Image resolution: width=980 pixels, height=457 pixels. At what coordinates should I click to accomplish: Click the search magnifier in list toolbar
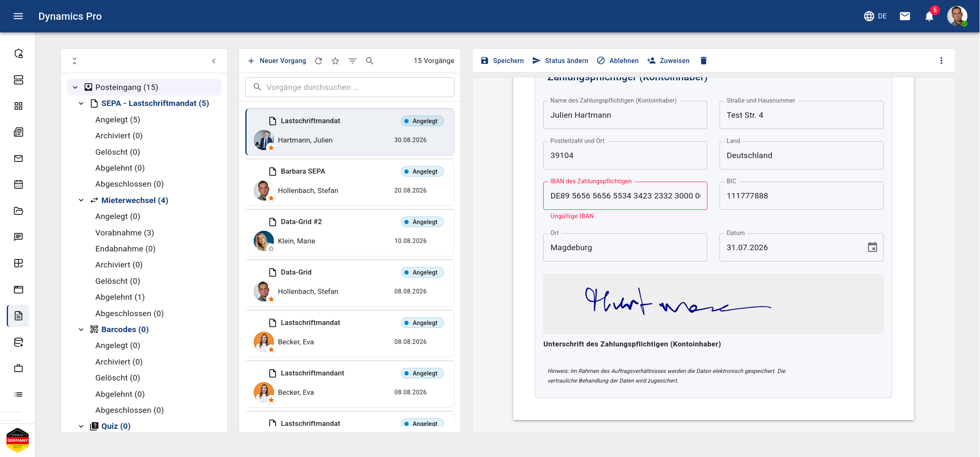coord(369,61)
